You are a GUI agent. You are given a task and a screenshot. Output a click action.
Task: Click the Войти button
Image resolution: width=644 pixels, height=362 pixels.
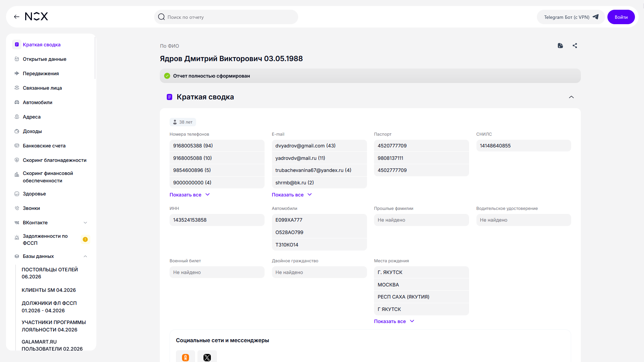click(x=621, y=17)
